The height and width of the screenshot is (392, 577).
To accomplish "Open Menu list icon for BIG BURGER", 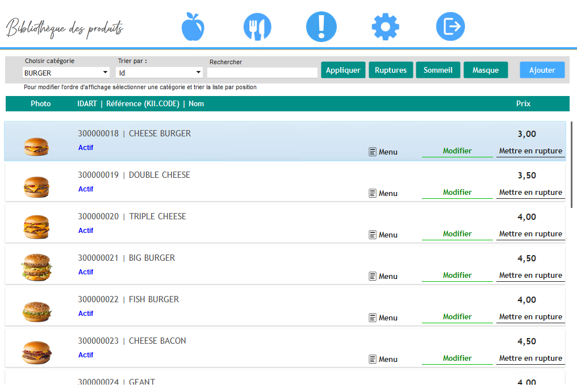I will pos(373,276).
